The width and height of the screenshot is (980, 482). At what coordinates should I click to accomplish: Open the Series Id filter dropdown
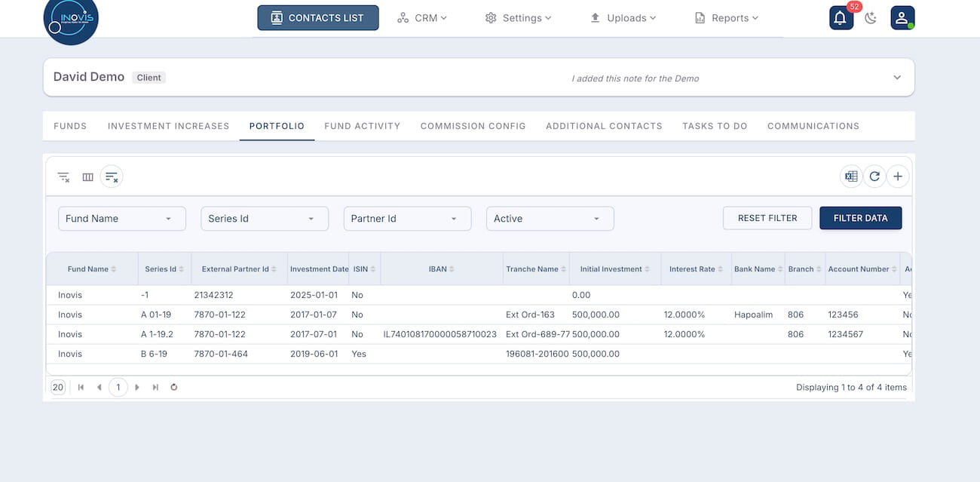tap(264, 219)
